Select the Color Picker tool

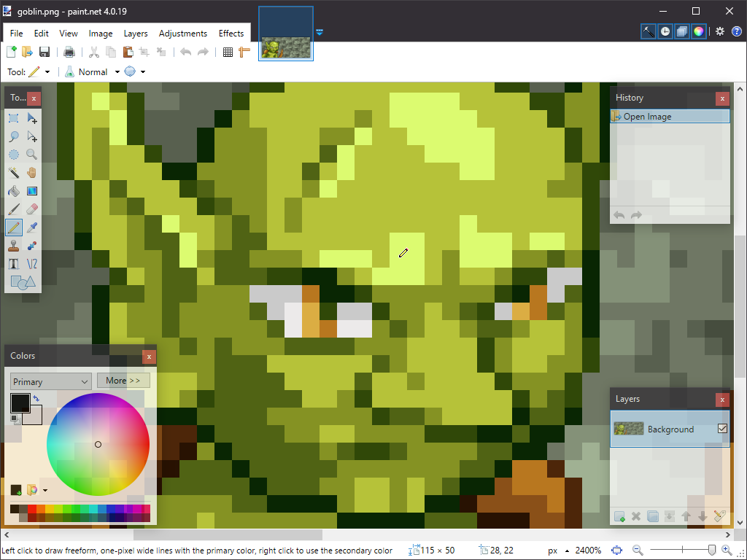pyautogui.click(x=32, y=227)
